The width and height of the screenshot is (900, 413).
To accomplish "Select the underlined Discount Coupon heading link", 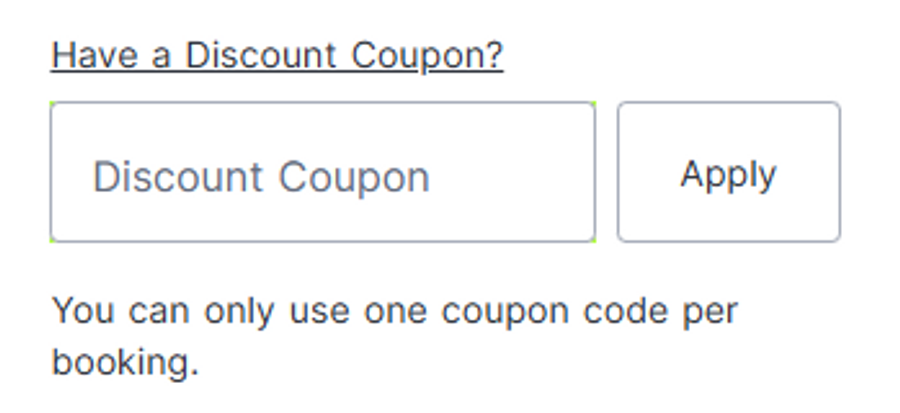I will 277,56.
